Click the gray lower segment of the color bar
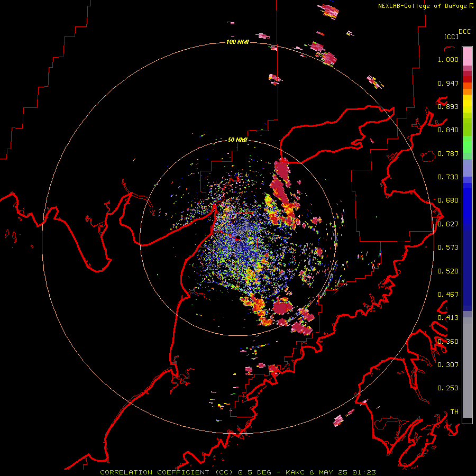 pyautogui.click(x=467, y=368)
